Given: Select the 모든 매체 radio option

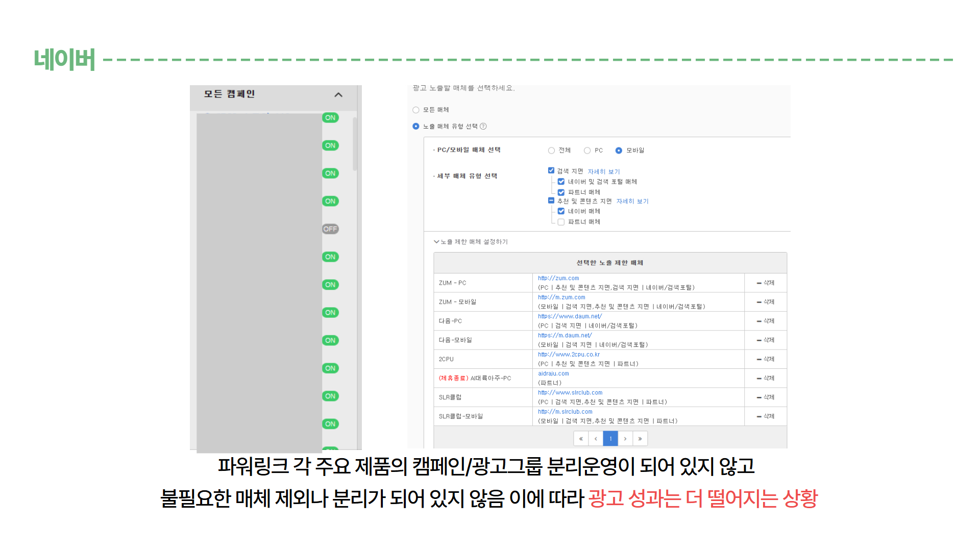Looking at the screenshot, I should [x=416, y=110].
